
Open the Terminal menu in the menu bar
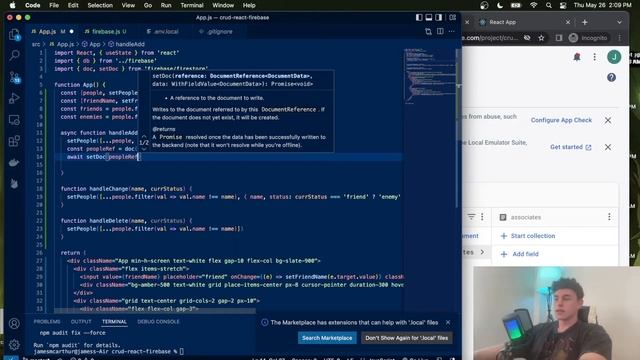(x=192, y=5)
